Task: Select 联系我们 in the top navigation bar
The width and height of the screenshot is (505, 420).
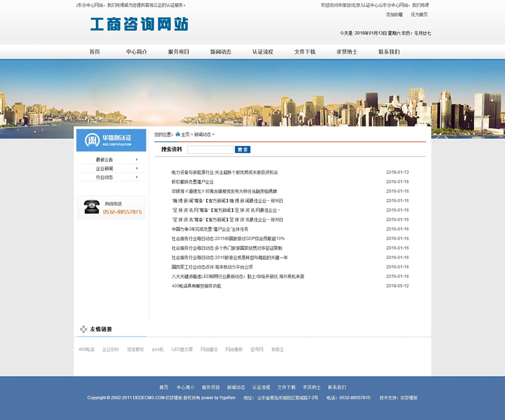Action: 389,52
